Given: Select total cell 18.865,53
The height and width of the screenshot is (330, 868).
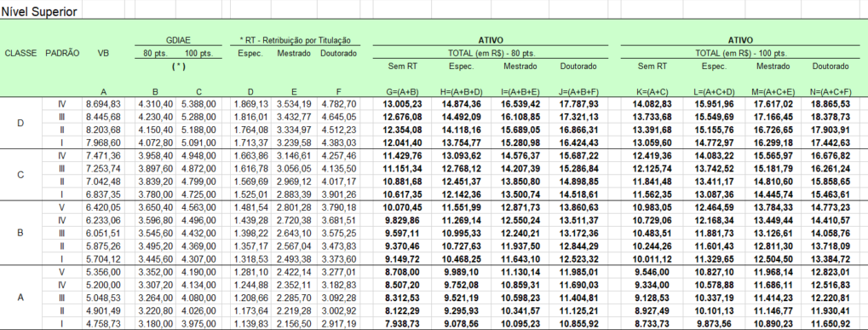Looking at the screenshot, I should pyautogui.click(x=830, y=103).
